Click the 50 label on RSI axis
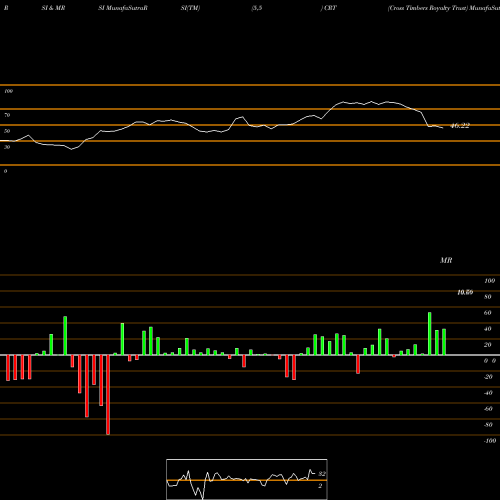The height and width of the screenshot is (500, 500). tap(7, 131)
